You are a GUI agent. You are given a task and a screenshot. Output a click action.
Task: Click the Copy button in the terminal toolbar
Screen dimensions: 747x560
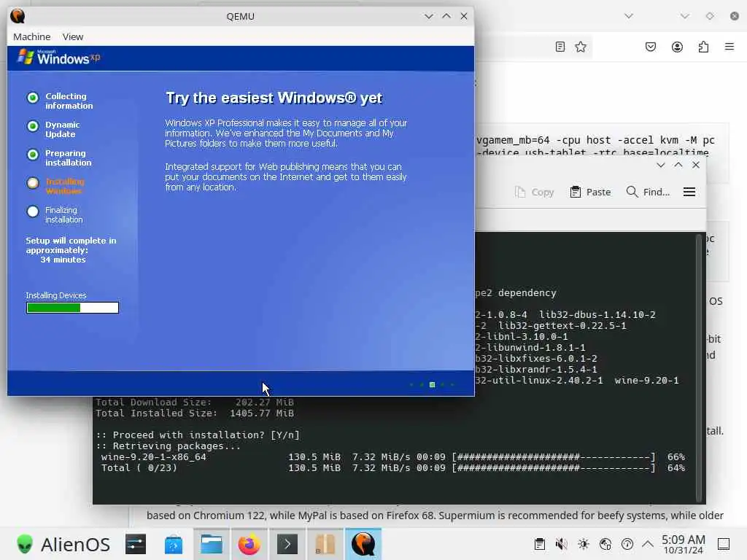click(x=535, y=192)
